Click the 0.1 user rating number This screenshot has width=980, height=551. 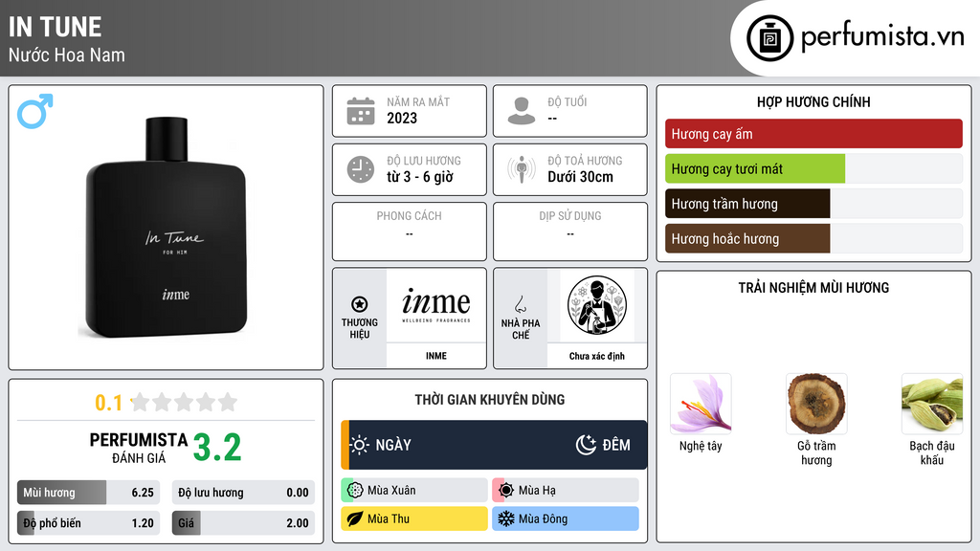(x=109, y=403)
